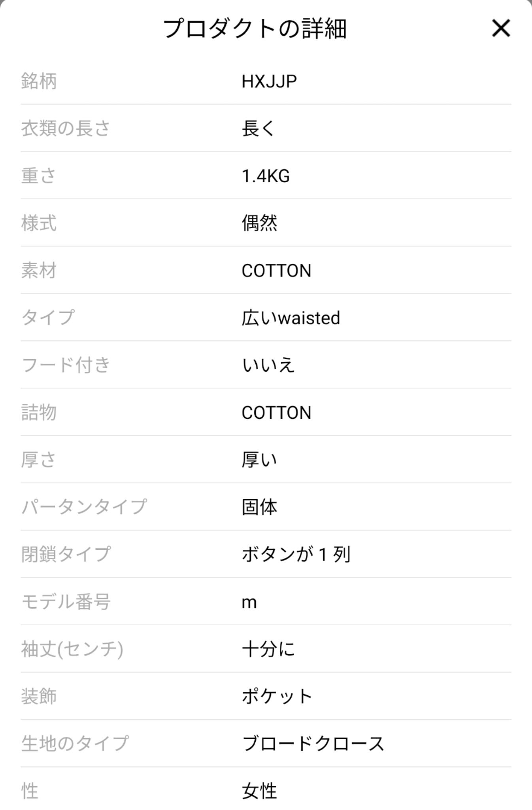Tap the weight value 1.4KG
The height and width of the screenshot is (810, 532).
[x=266, y=176]
